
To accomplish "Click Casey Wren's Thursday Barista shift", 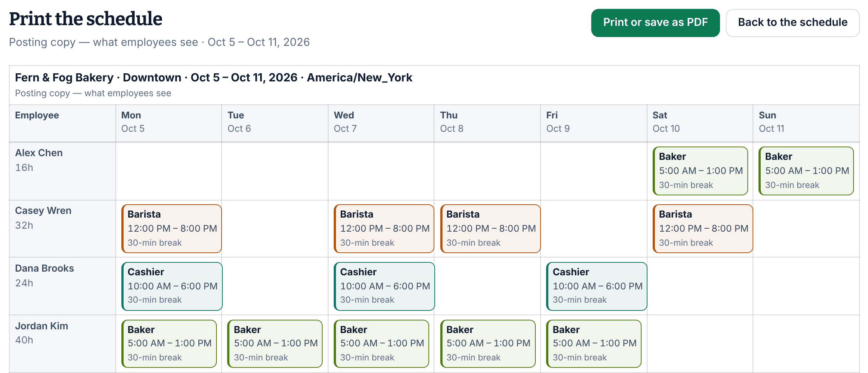I will click(491, 229).
